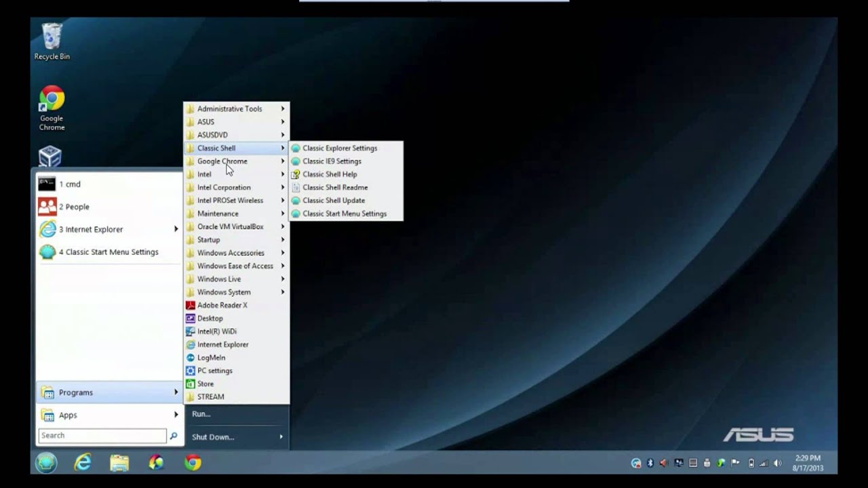Image resolution: width=868 pixels, height=488 pixels.
Task: Expand the ASUSDVD folder submenu arrow
Action: (x=283, y=135)
